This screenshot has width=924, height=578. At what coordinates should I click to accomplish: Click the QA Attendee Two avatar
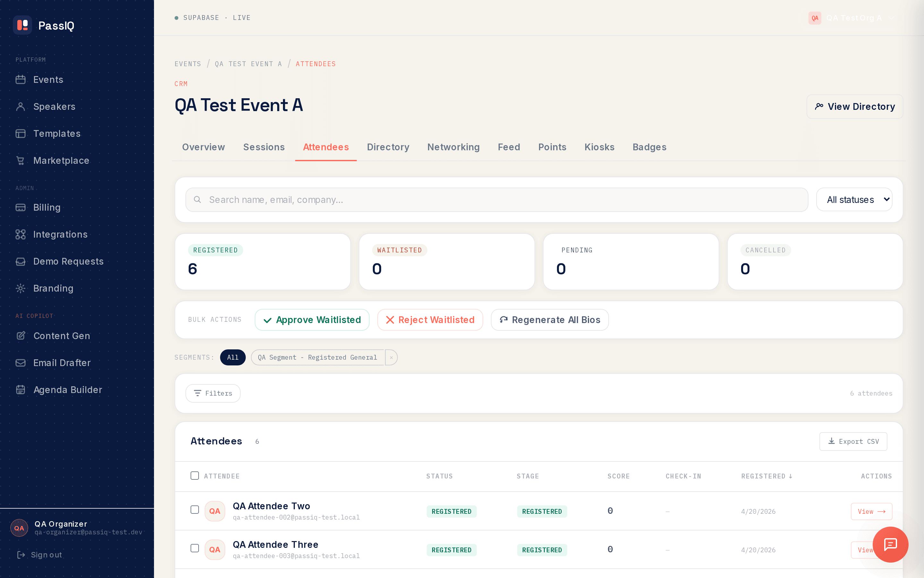(215, 511)
